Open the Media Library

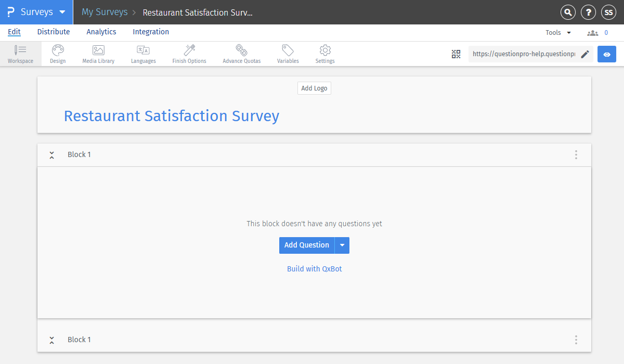(x=98, y=54)
